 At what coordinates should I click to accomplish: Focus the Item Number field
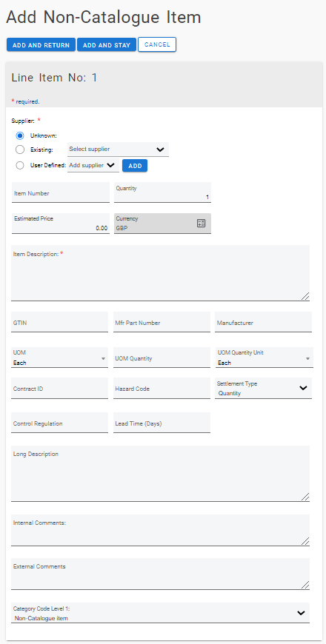[61, 192]
